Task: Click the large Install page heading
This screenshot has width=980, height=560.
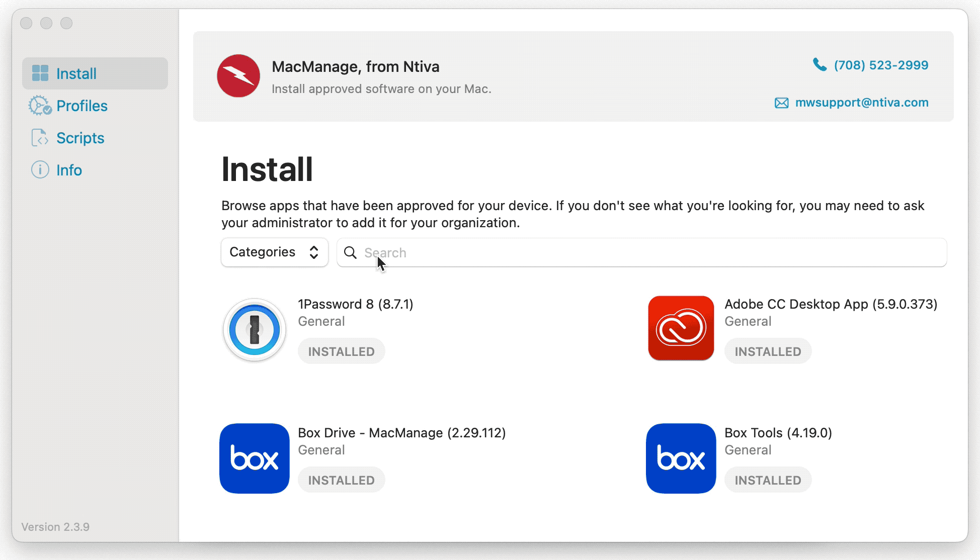Action: pos(267,169)
